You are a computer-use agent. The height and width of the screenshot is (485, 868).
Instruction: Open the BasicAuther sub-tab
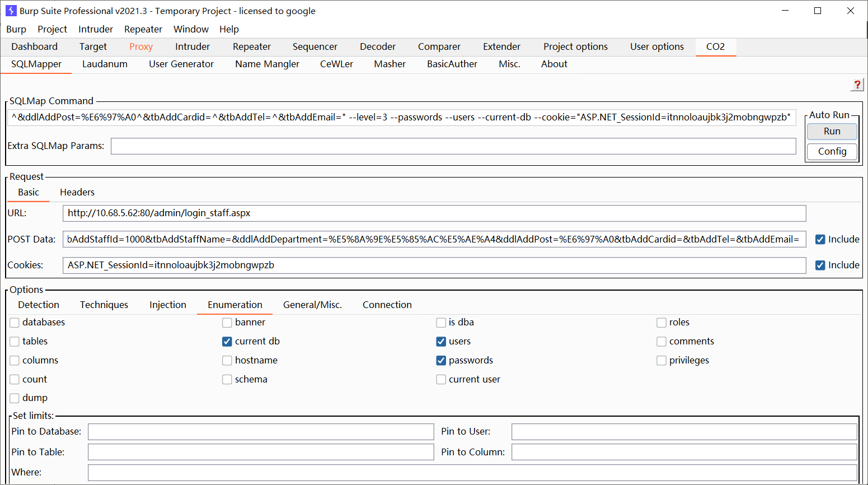[452, 64]
